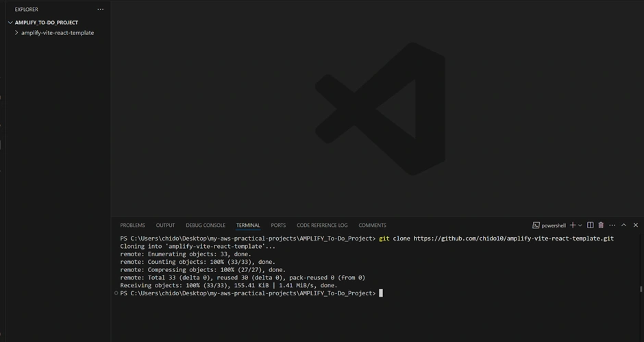Screen dimensions: 644x342
Task: View the Comments tab
Action: [372, 225]
